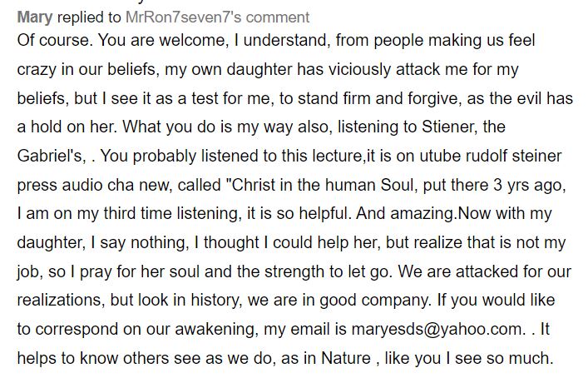
Task: Open the MrRon7seven7's comment link
Action: (218, 17)
